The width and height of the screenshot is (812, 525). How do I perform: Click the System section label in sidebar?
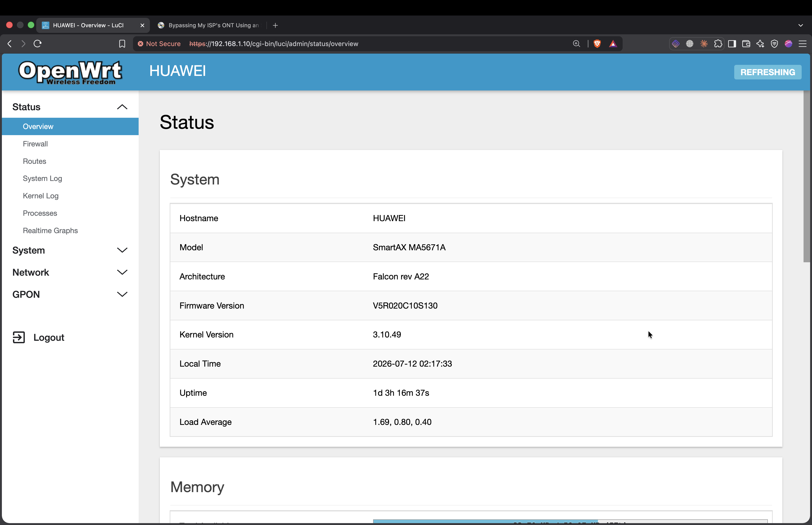[29, 250]
